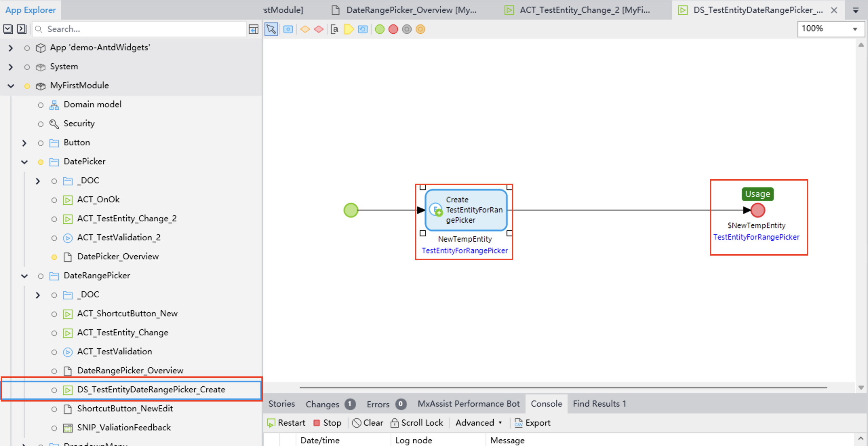Select the yellow parameter tool

point(348,29)
